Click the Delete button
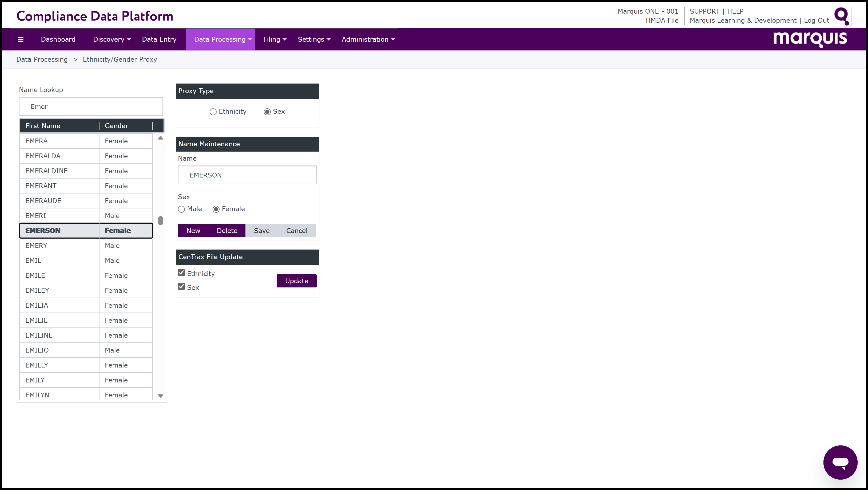The height and width of the screenshot is (490, 868). click(227, 231)
